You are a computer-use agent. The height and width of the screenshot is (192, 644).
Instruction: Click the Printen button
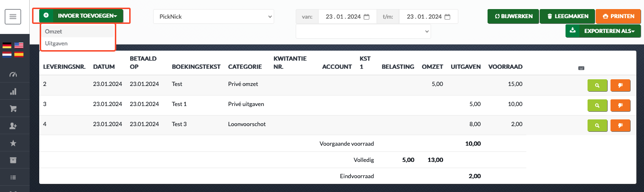[x=618, y=16]
